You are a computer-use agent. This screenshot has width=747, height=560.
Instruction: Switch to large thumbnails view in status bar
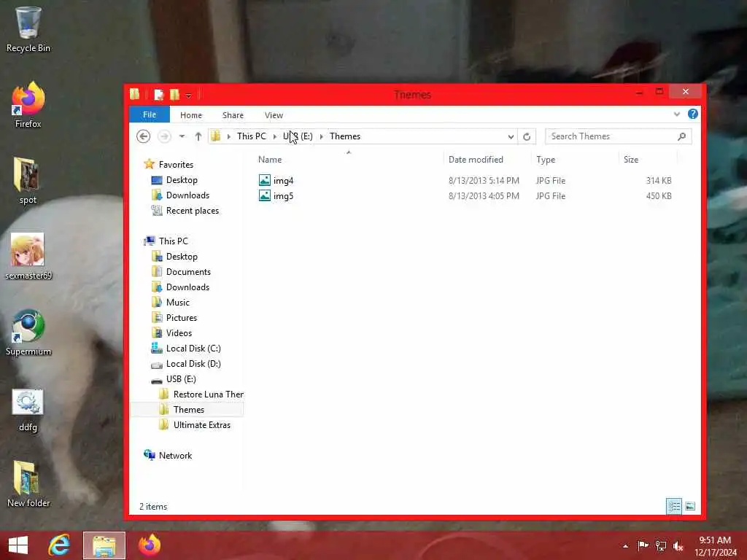tap(690, 506)
